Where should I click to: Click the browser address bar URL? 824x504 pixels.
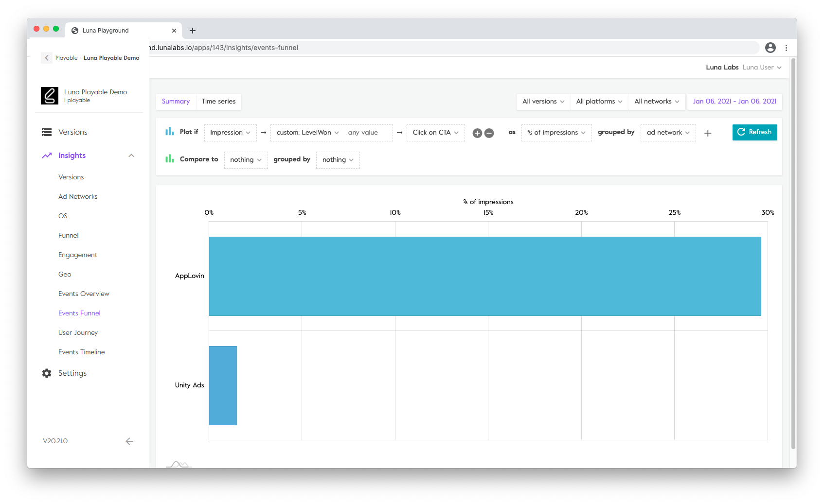coord(224,48)
